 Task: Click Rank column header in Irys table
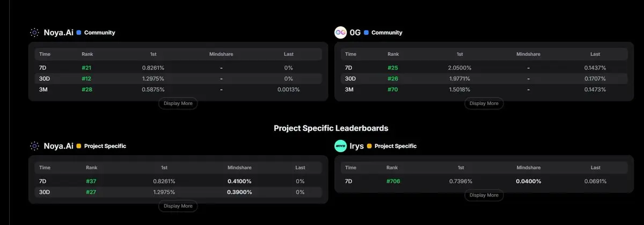pyautogui.click(x=393, y=168)
